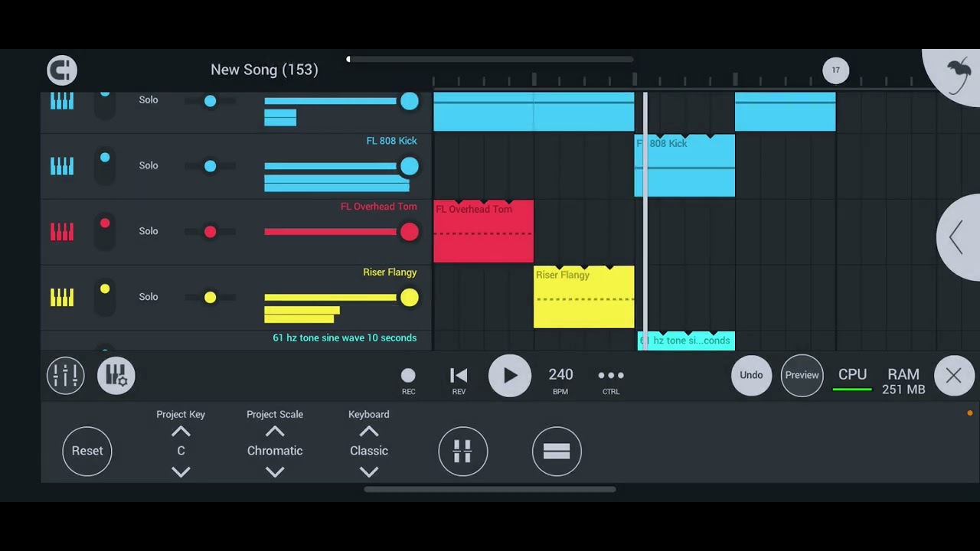Solo the FL 808 Kick track

point(149,165)
